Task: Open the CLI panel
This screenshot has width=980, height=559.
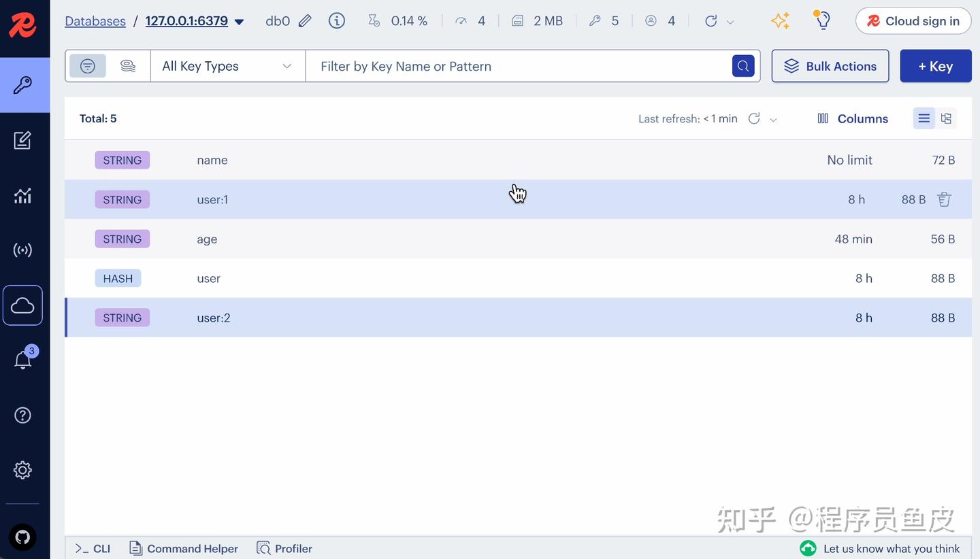Action: (93, 548)
